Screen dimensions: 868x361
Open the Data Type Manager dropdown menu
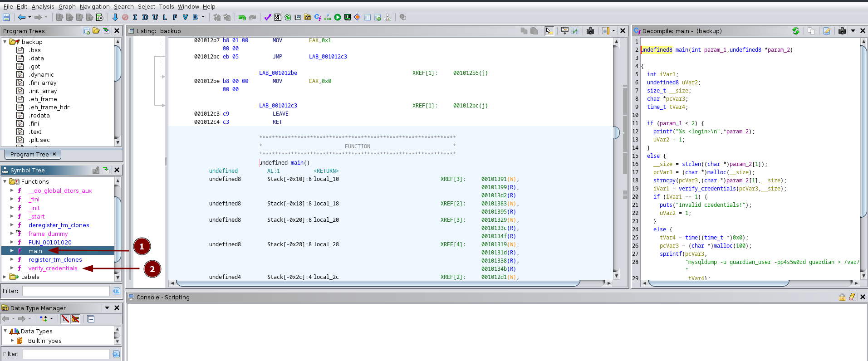click(107, 308)
